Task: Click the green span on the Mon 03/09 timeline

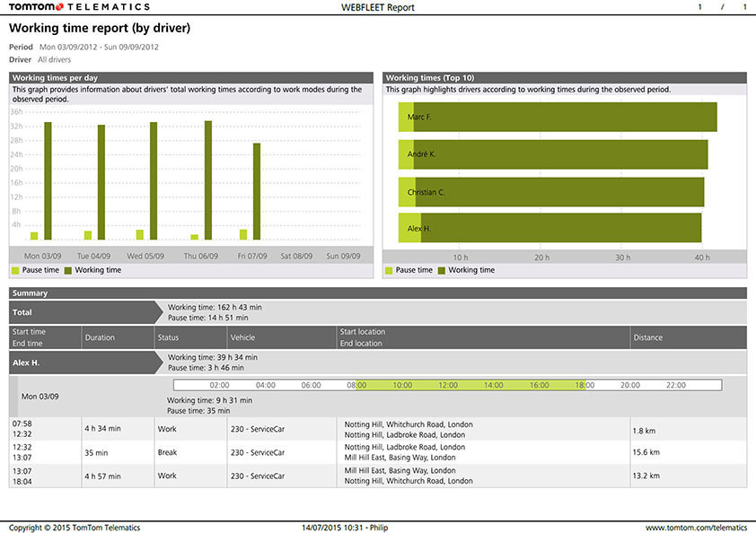Action: click(470, 385)
